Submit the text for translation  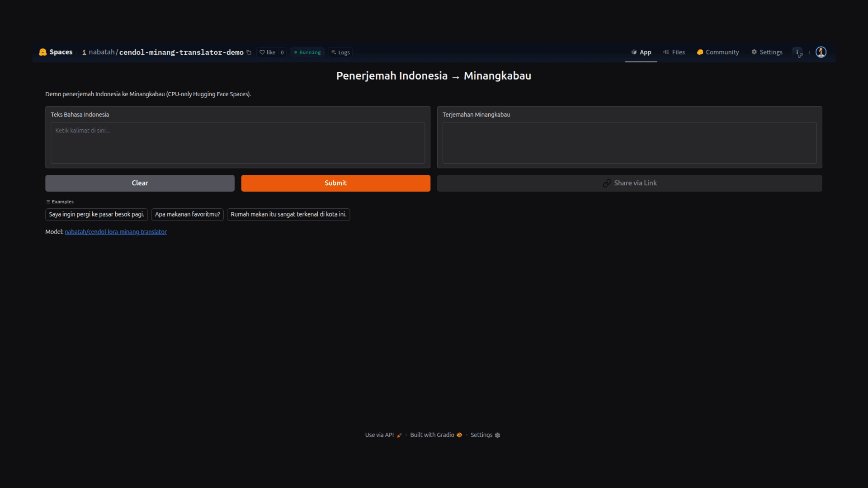tap(335, 183)
